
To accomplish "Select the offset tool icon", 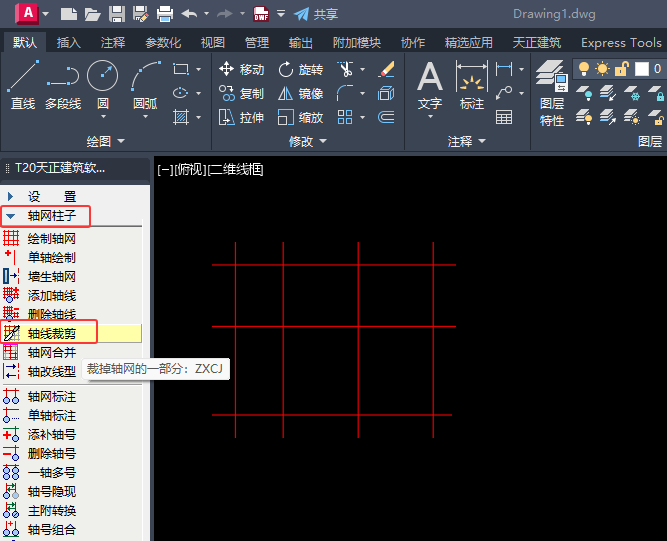I will coord(386,117).
